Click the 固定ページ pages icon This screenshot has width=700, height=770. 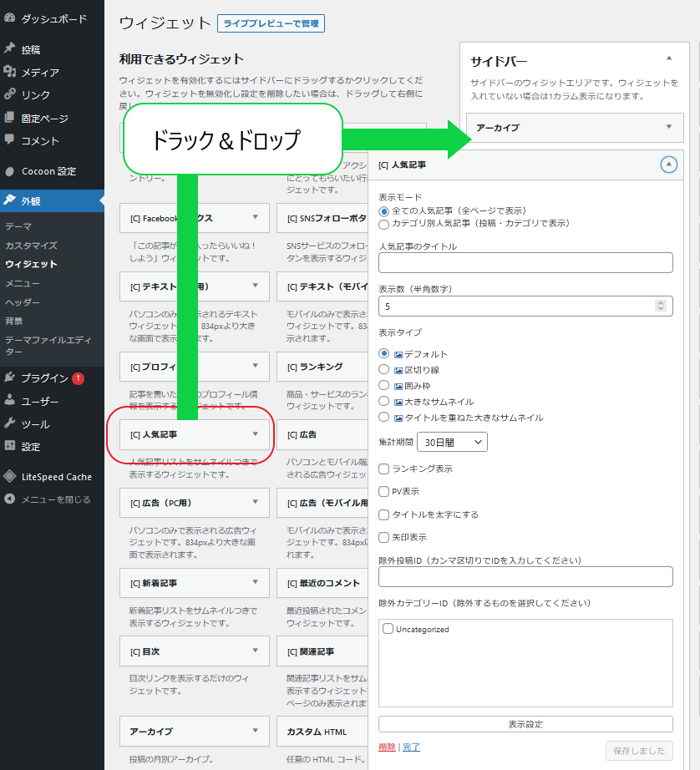pos(10,118)
